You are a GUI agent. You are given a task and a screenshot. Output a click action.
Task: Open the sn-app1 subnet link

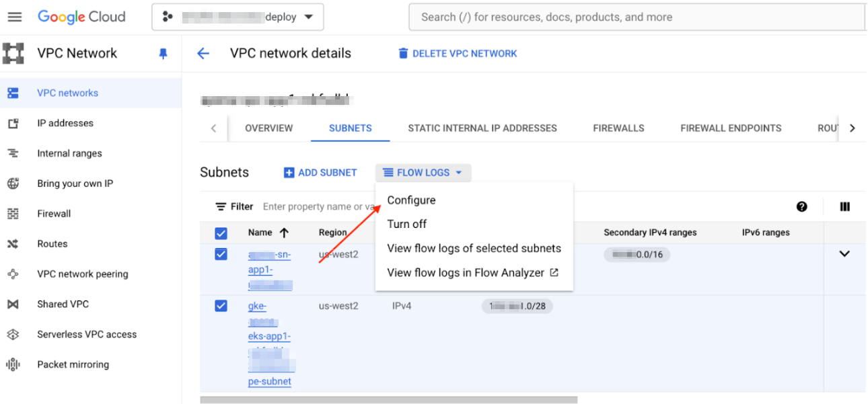coord(270,270)
